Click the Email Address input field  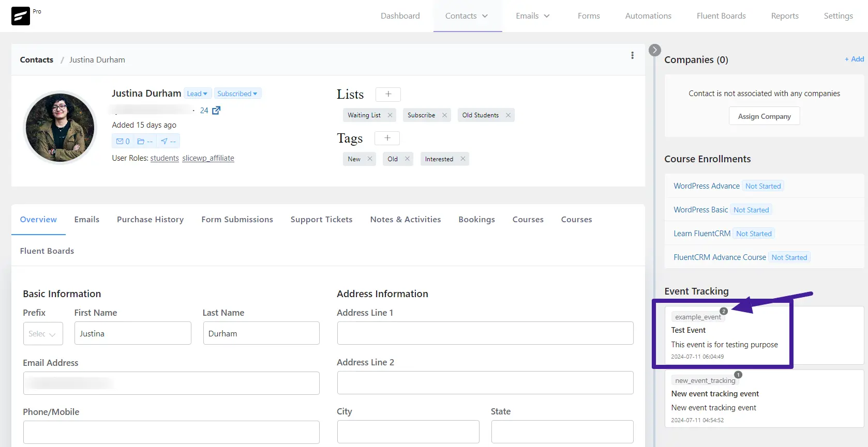(171, 383)
